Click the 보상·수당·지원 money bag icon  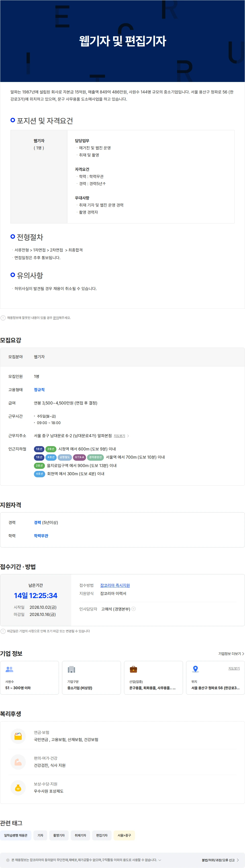pos(18,788)
